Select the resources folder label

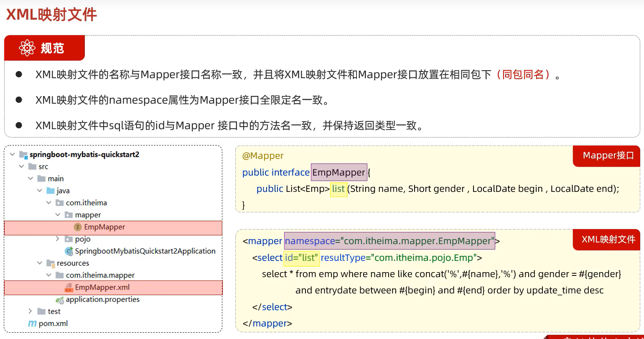point(73,263)
